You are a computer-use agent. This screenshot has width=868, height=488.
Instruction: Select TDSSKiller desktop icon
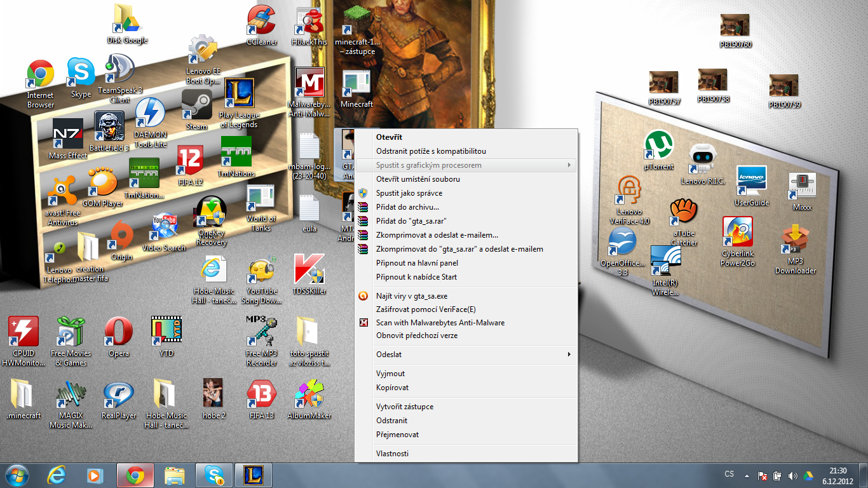tap(309, 274)
